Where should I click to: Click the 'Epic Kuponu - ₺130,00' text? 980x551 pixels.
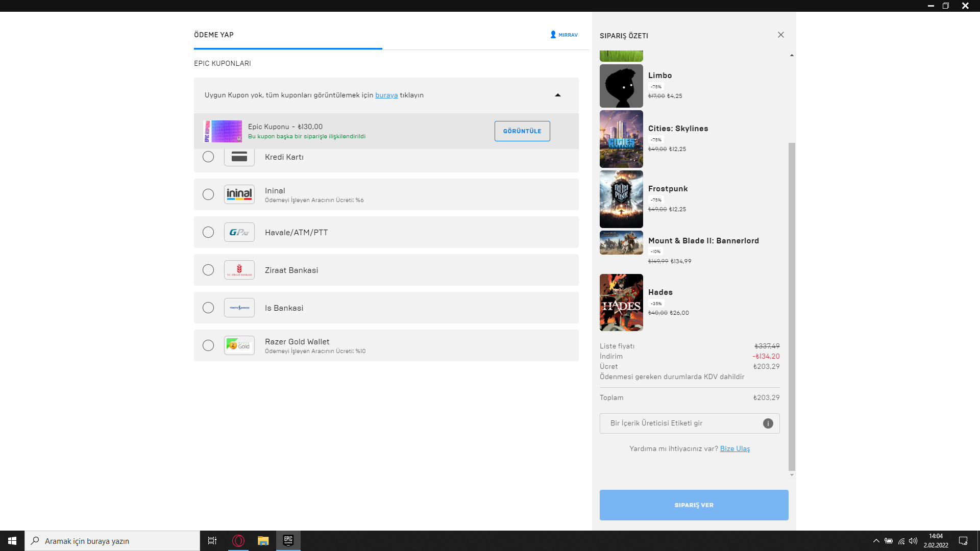285,127
